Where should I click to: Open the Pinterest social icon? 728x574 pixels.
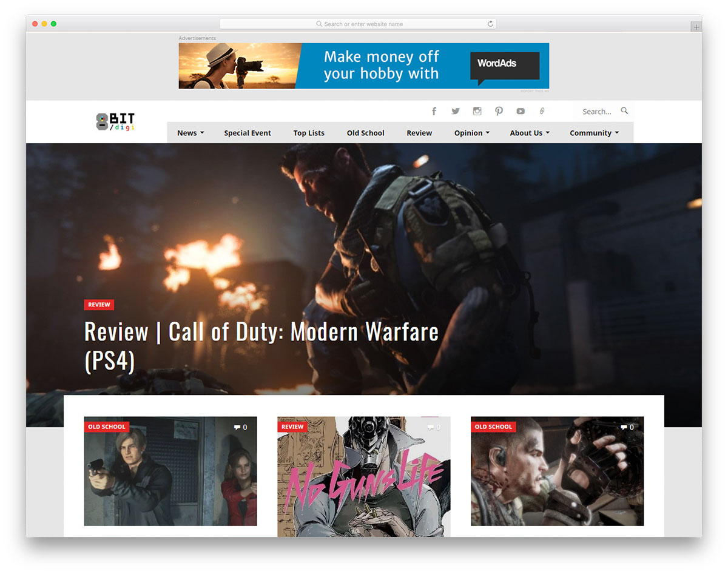(x=499, y=111)
